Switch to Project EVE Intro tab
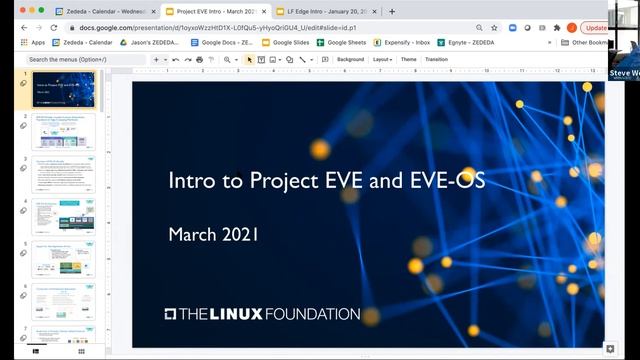The width and height of the screenshot is (640, 360). [x=216, y=11]
